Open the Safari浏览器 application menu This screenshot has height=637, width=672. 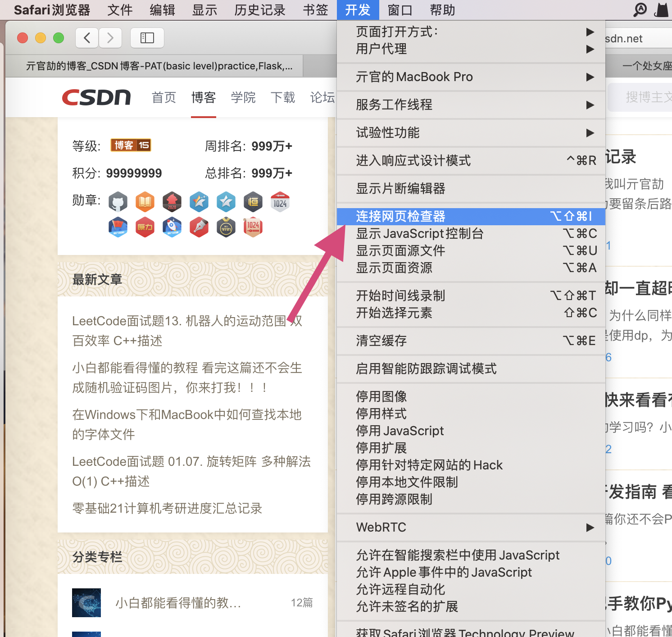52,10
